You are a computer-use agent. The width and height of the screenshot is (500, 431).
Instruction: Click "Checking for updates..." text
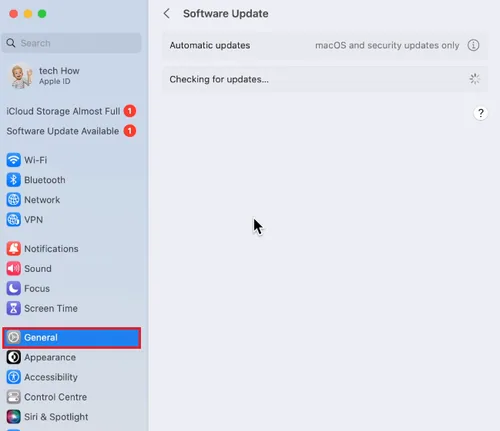[219, 79]
